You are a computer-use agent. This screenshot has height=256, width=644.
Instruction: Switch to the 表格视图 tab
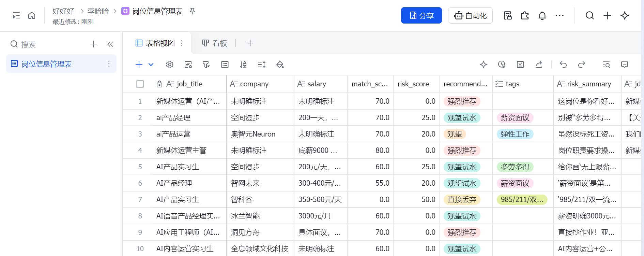(155, 43)
